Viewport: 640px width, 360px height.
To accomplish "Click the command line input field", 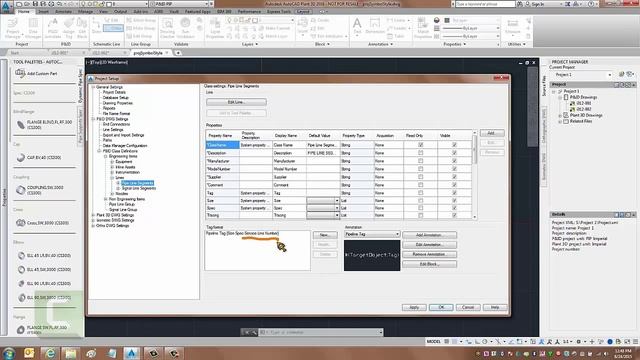I will (x=321, y=332).
